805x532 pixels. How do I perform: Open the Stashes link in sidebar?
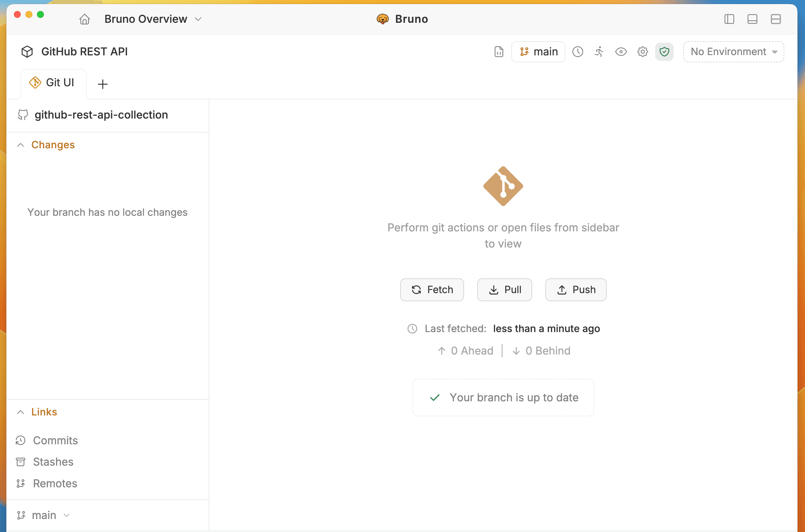click(53, 462)
